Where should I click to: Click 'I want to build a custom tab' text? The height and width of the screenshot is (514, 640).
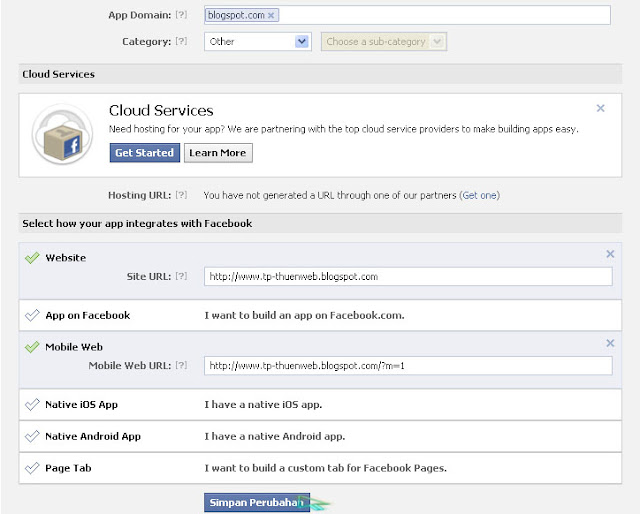[x=326, y=468]
